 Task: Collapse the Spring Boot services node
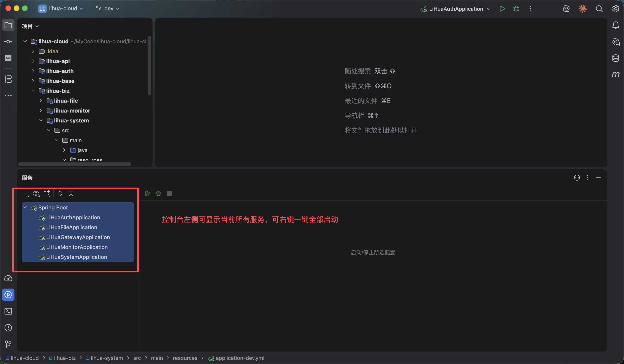[x=25, y=208]
